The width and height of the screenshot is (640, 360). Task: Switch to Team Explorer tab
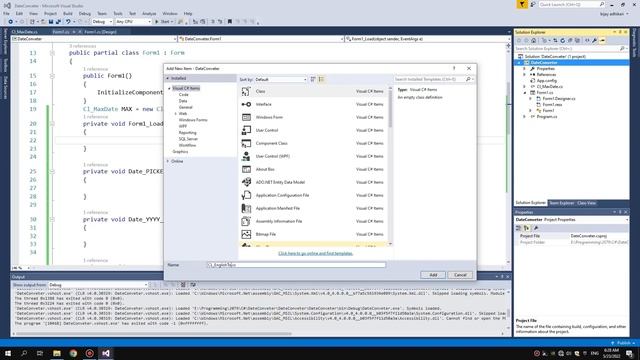tap(562, 203)
